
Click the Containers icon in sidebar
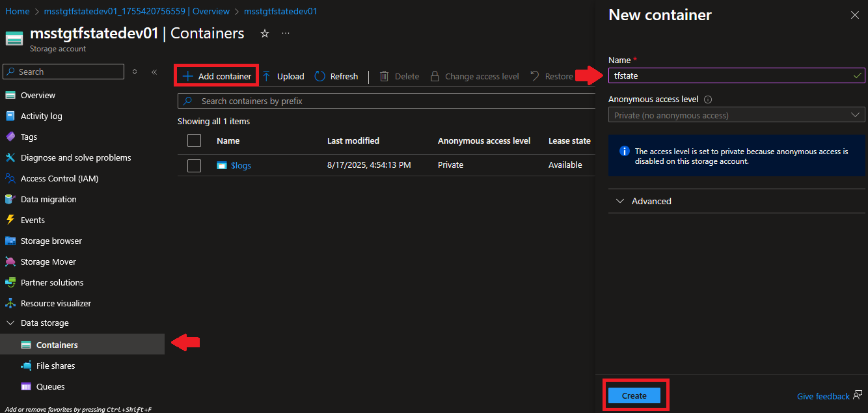pyautogui.click(x=26, y=345)
